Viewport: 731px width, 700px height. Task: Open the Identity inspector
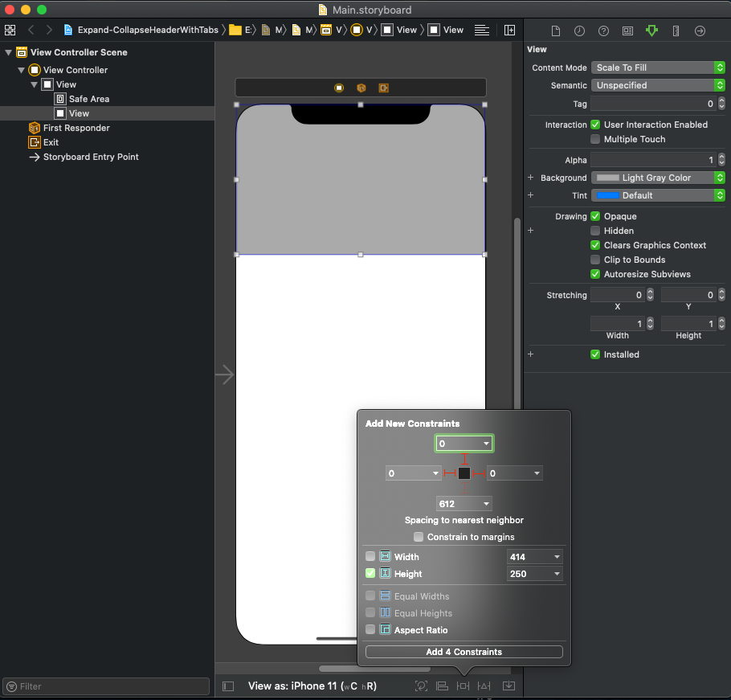pos(627,31)
